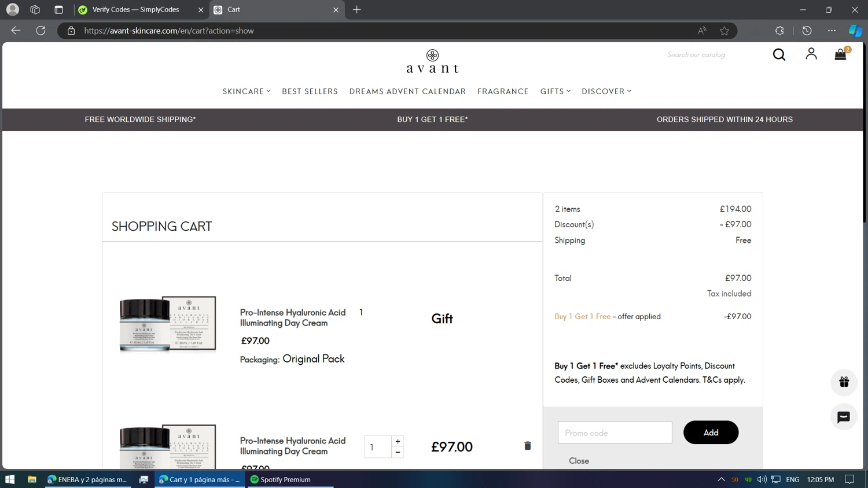Open the gift Day Cream product title
The image size is (868, 488).
[292, 317]
